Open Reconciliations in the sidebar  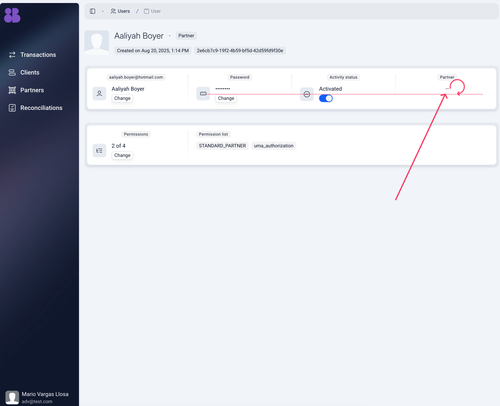(x=35, y=108)
